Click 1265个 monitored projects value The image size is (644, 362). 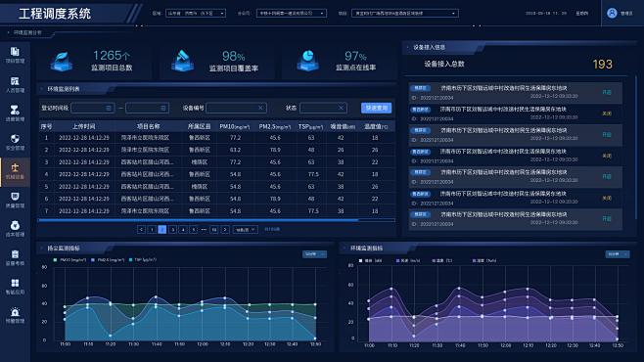[x=112, y=56]
